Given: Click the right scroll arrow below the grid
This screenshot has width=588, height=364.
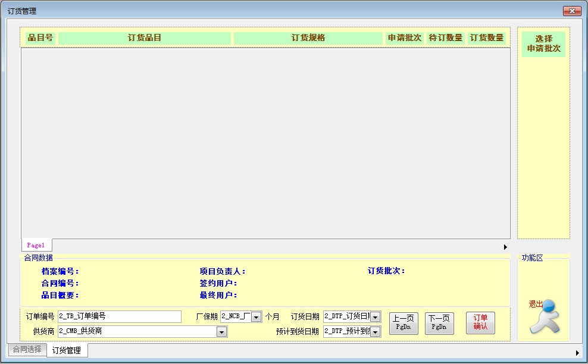Looking at the screenshot, I should click(506, 246).
